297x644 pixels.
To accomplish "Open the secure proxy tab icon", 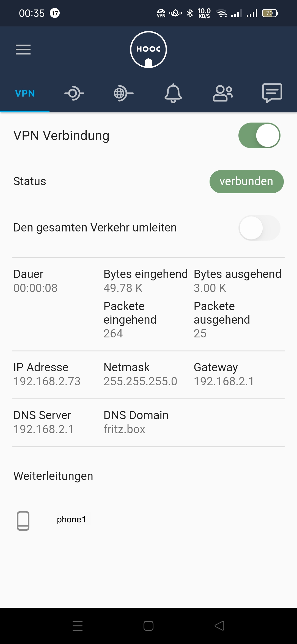I will click(x=74, y=94).
